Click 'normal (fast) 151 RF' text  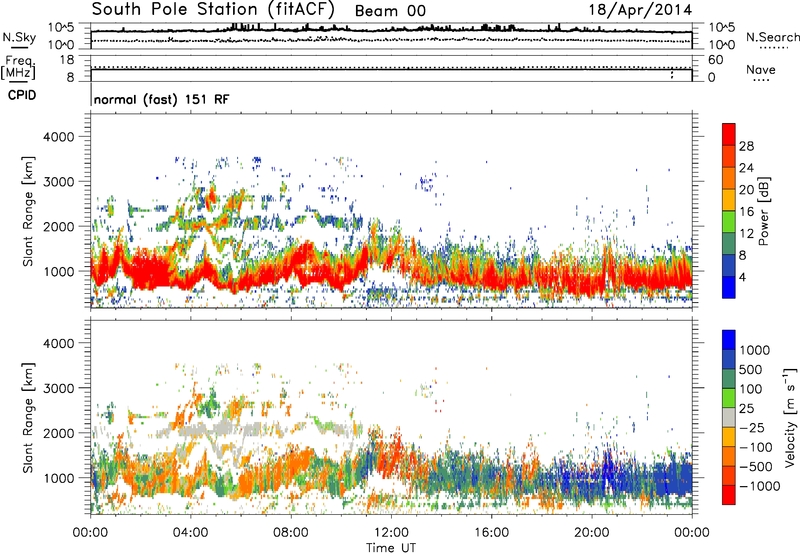(x=162, y=99)
